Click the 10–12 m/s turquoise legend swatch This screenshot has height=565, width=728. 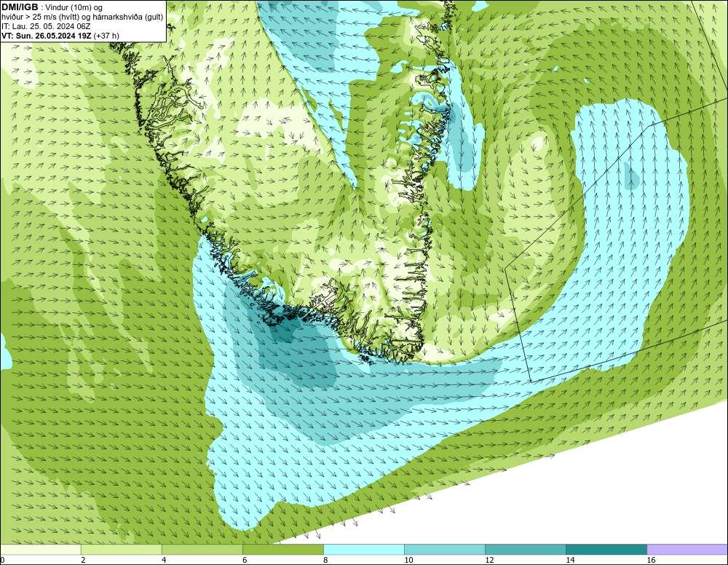coord(445,549)
